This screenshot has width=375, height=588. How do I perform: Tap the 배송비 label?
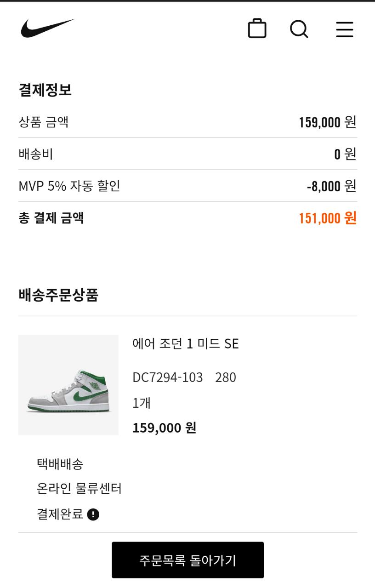(x=36, y=154)
